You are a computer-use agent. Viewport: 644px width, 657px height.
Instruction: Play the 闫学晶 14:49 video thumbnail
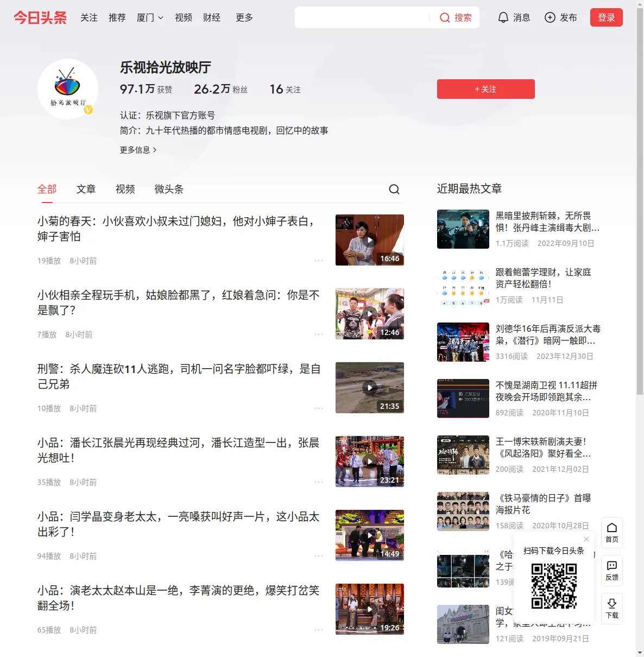click(x=370, y=535)
